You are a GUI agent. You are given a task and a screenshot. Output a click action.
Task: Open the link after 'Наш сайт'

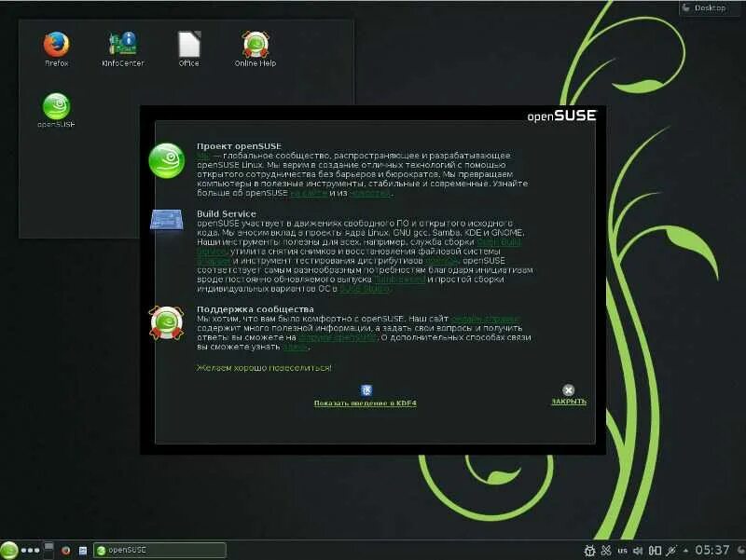(x=485, y=319)
